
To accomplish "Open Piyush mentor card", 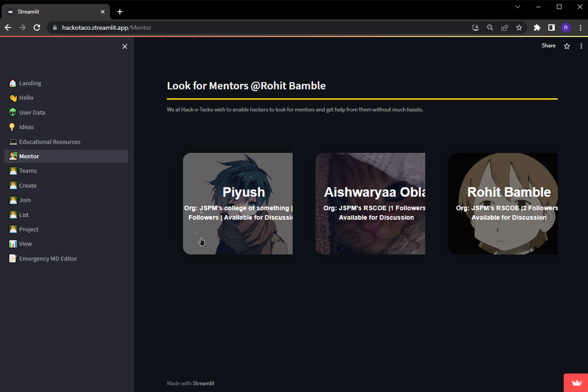I will tap(238, 204).
